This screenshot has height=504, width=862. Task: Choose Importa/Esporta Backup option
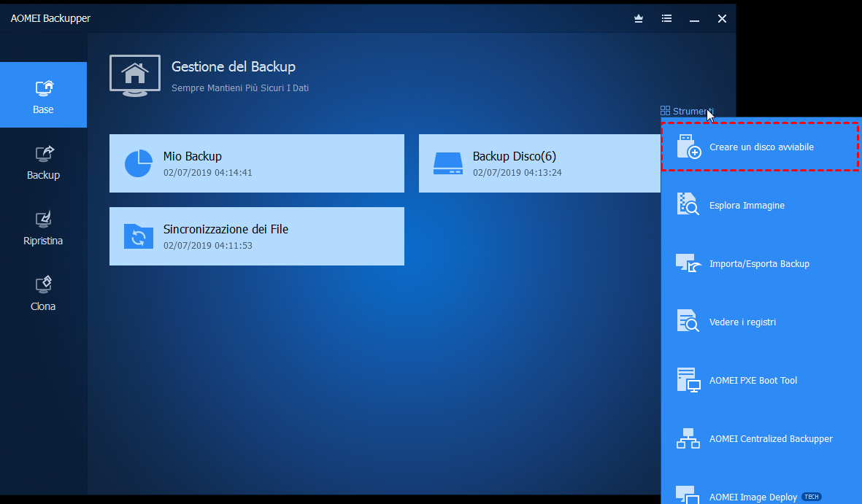pos(758,264)
